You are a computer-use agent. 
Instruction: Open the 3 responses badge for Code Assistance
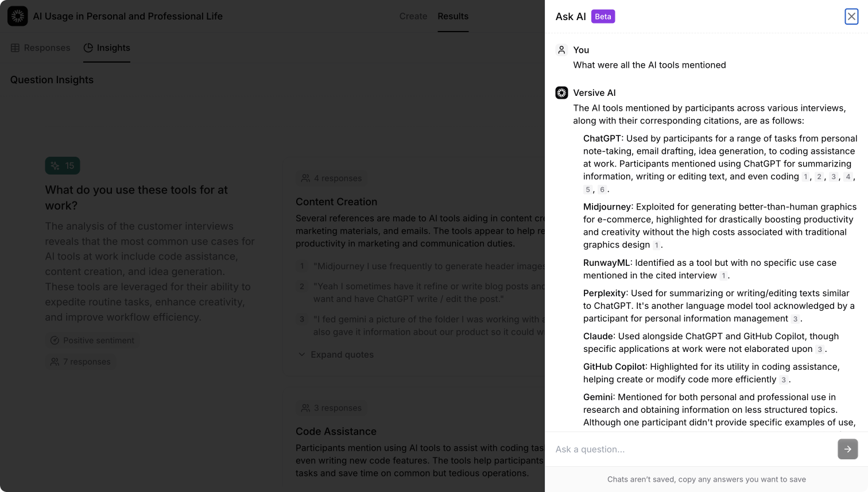click(332, 408)
